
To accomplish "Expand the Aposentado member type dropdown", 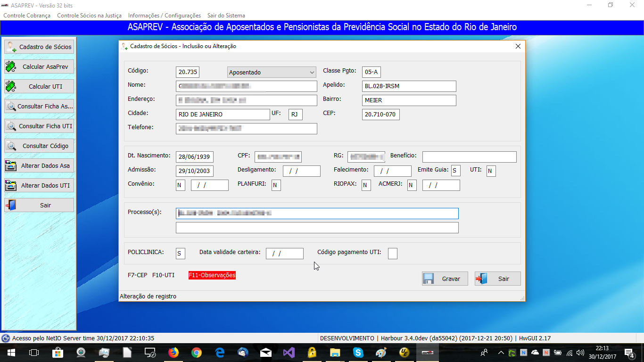I will pyautogui.click(x=312, y=73).
